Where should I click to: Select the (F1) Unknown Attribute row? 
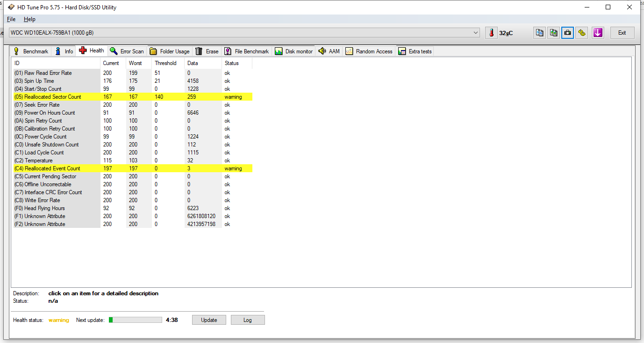pyautogui.click(x=132, y=216)
